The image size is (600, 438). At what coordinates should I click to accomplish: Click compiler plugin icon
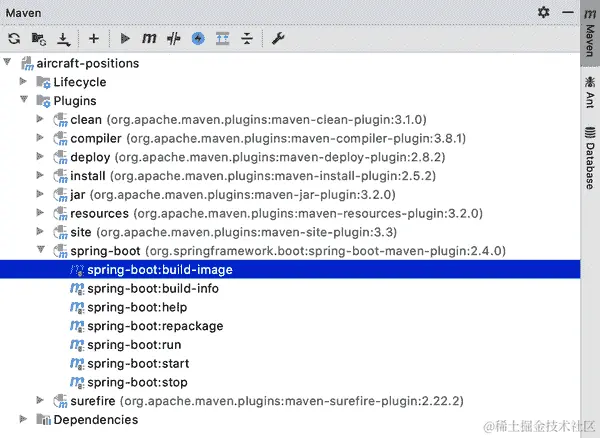(60, 138)
